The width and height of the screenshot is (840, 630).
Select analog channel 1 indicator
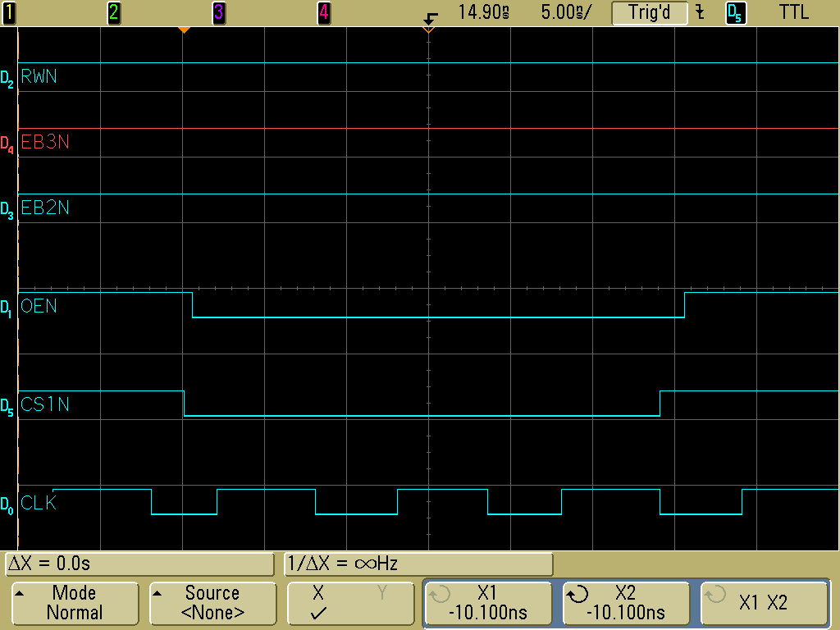(x=9, y=12)
